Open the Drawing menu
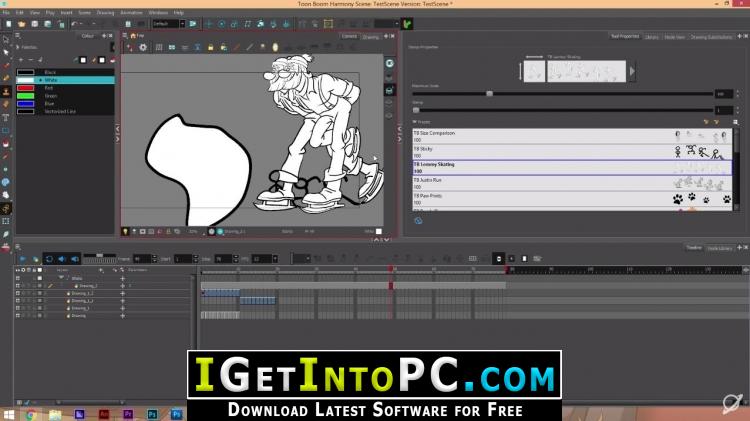This screenshot has height=421, width=750. point(105,12)
